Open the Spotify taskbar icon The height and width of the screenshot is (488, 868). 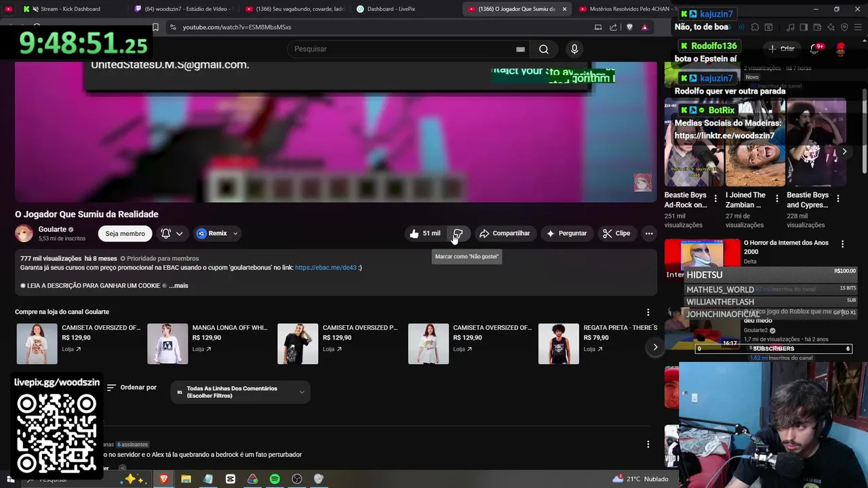pyautogui.click(x=275, y=479)
